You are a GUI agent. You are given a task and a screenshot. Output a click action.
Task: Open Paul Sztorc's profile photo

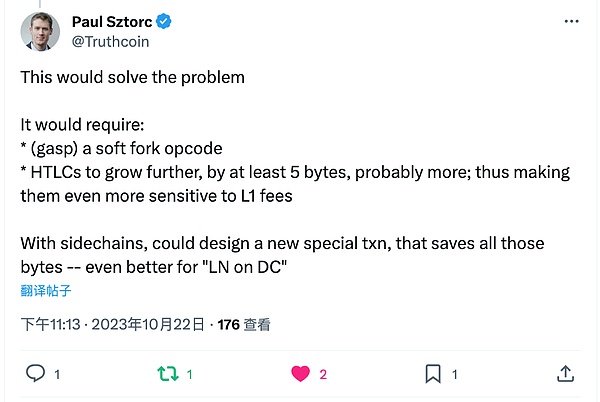click(x=40, y=31)
